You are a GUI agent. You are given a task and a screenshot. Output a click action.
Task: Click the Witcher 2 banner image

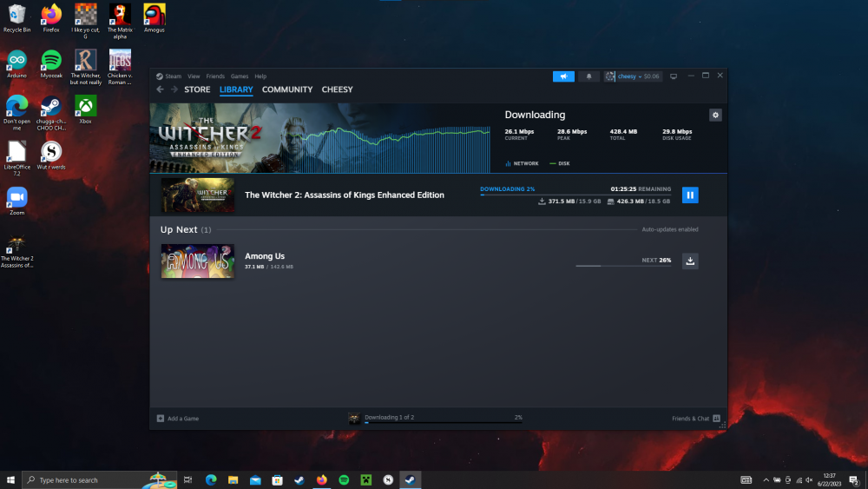pyautogui.click(x=319, y=138)
